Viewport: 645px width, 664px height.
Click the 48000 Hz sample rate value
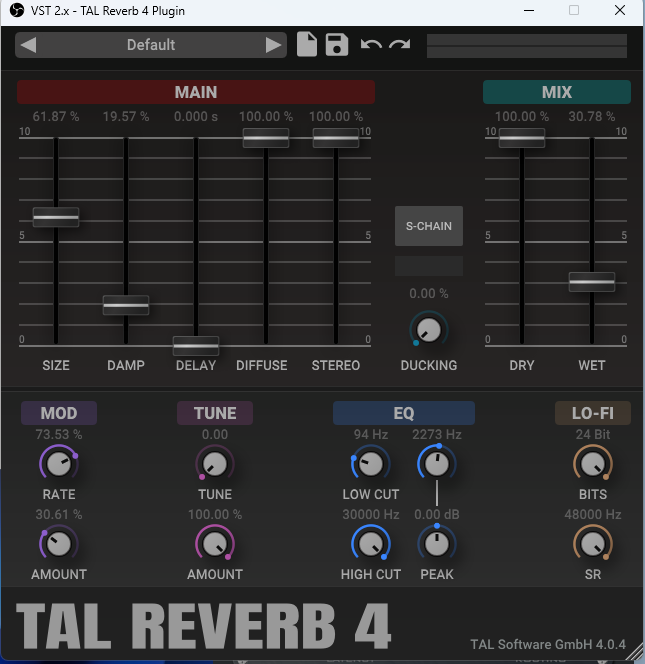click(x=592, y=515)
